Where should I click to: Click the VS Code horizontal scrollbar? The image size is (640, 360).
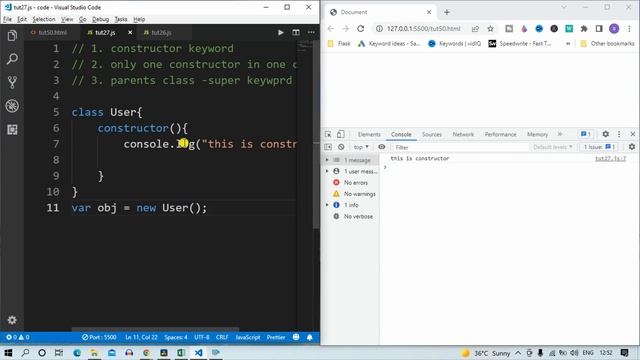coord(155,329)
